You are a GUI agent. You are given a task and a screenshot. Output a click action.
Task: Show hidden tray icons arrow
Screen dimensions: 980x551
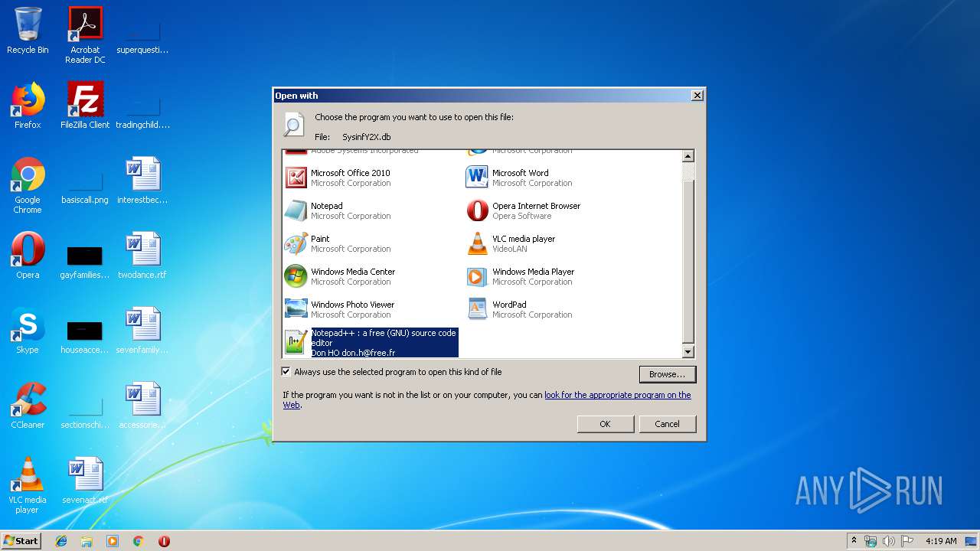[854, 541]
